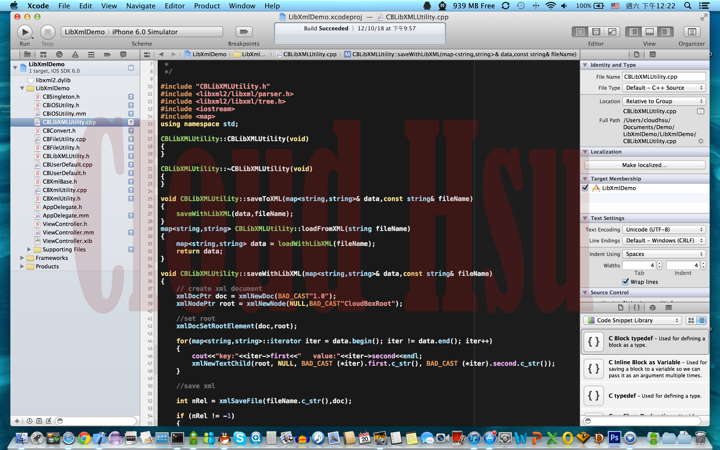Show the Assistant editor
The image size is (720, 450).
coord(596,31)
